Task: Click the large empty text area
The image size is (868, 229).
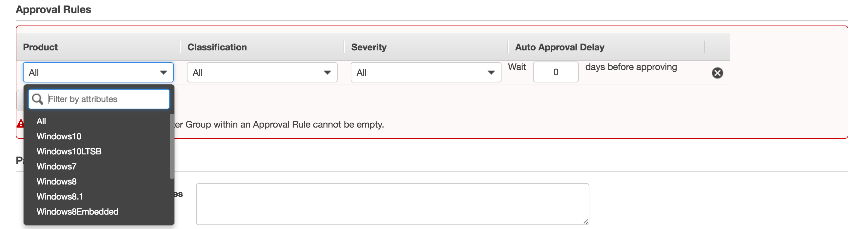Action: click(x=392, y=204)
